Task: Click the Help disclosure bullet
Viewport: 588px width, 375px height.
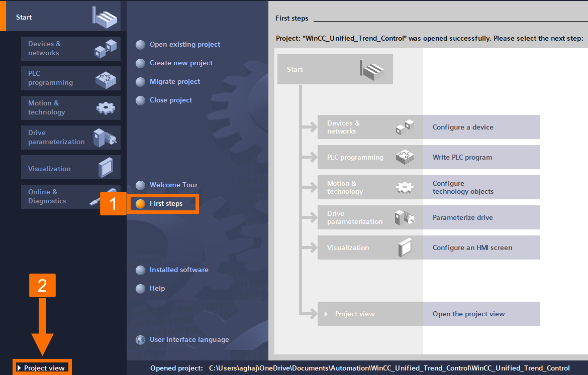Action: pos(140,288)
